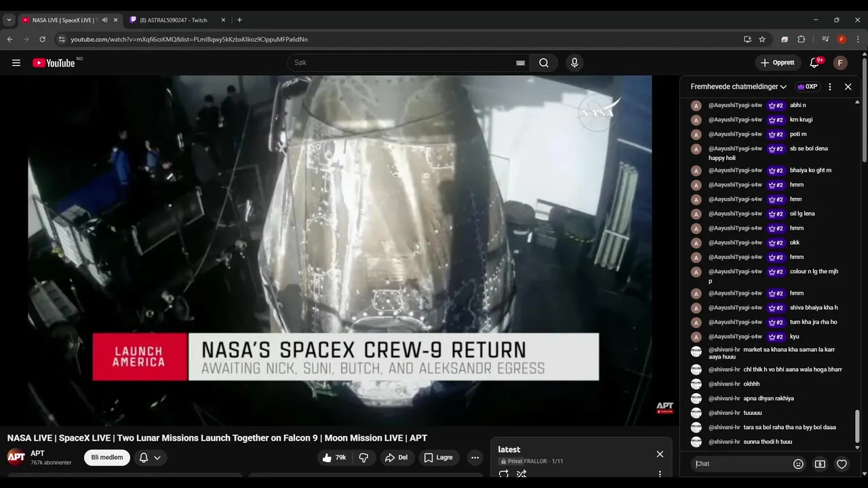The image size is (868, 488).
Task: Go to YouTube home via the logo
Action: click(x=54, y=63)
